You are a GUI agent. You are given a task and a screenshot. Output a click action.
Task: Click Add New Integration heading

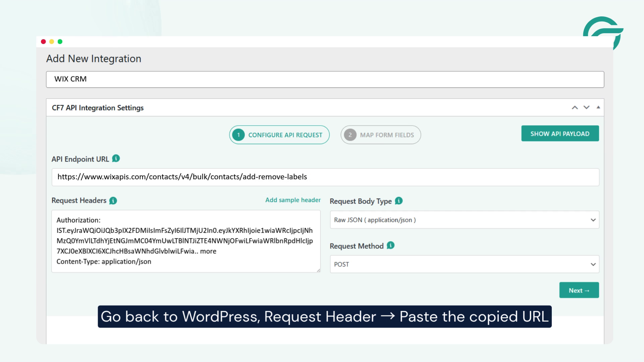[x=94, y=59]
